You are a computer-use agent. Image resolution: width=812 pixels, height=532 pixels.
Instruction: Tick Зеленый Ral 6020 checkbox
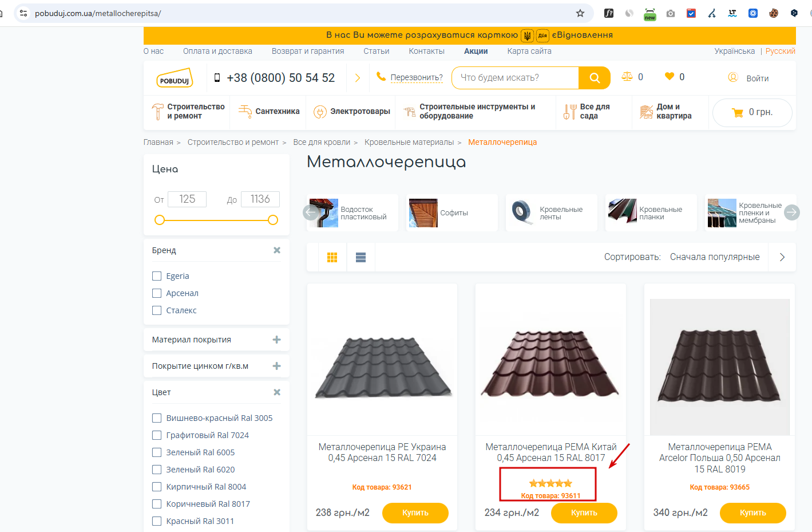(157, 470)
